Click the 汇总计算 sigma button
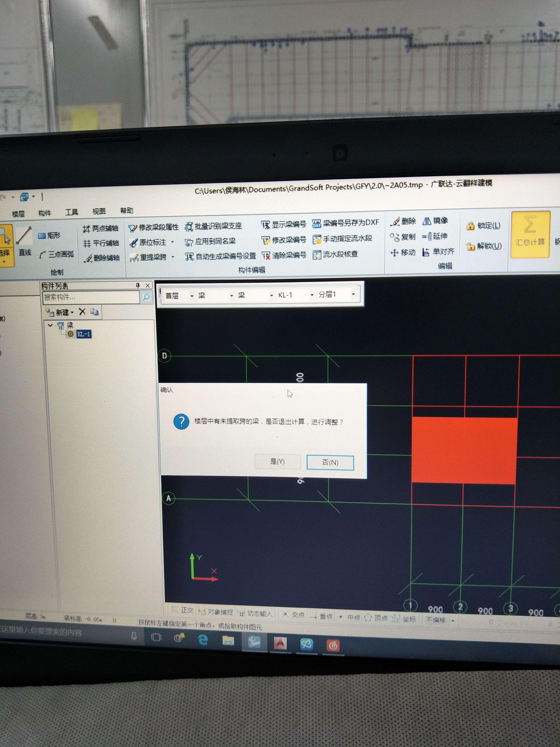The width and height of the screenshot is (560, 747). tap(530, 234)
